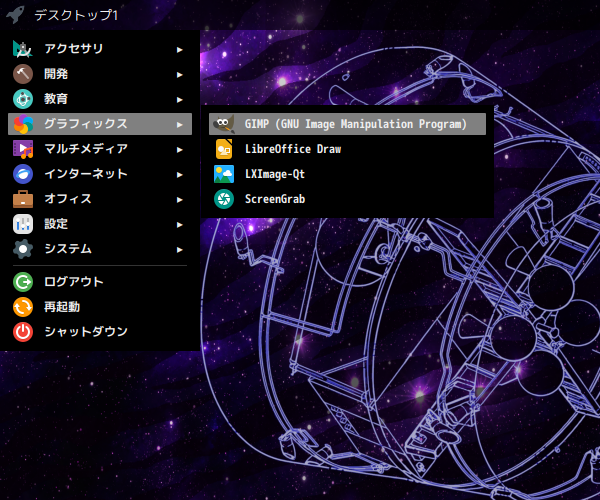Click the LXImage-Qt picture icon
This screenshot has height=500, width=600.
point(224,174)
